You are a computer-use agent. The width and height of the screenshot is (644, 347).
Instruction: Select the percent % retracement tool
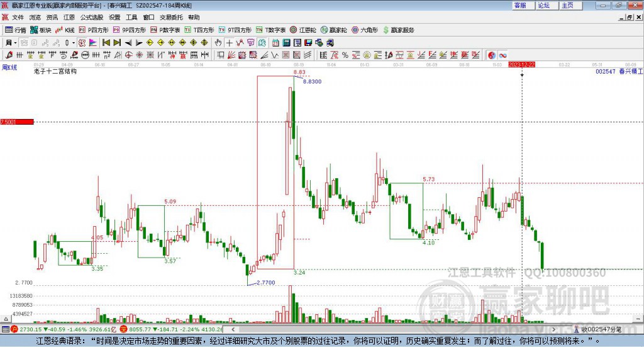pyautogui.click(x=345, y=55)
